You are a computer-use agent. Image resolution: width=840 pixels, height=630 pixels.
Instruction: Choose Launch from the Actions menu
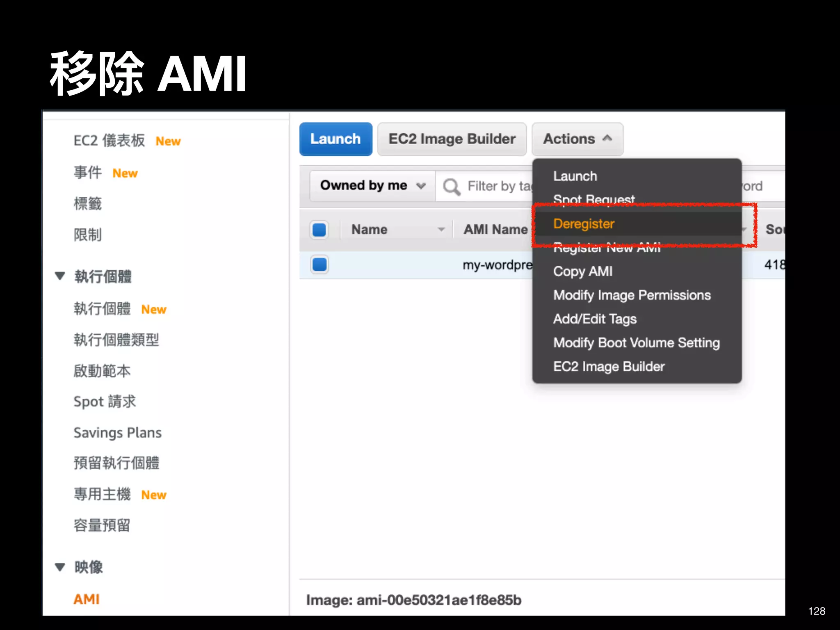pyautogui.click(x=575, y=176)
